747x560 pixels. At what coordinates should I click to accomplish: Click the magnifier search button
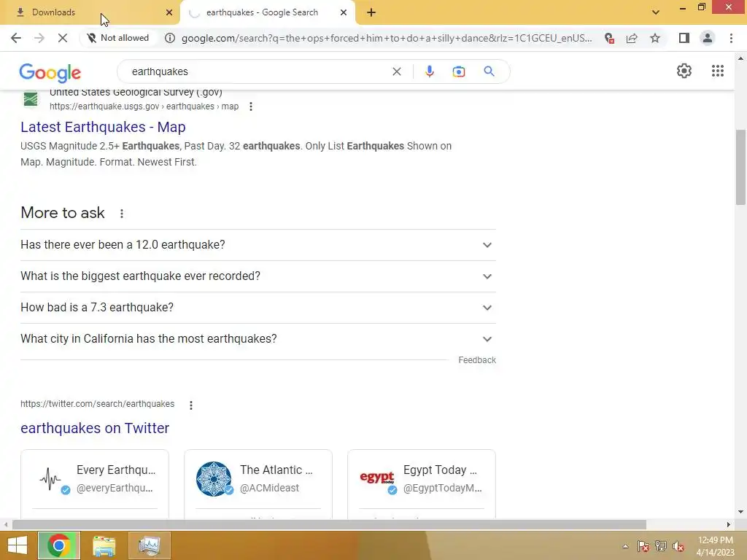pos(489,71)
